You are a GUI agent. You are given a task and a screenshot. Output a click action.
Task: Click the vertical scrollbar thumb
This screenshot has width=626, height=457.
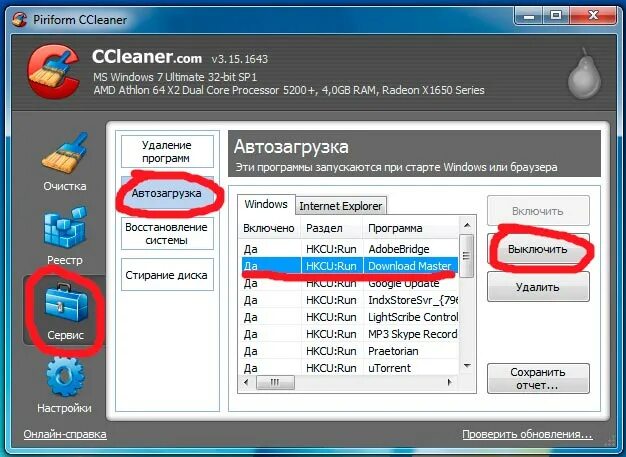tap(466, 256)
